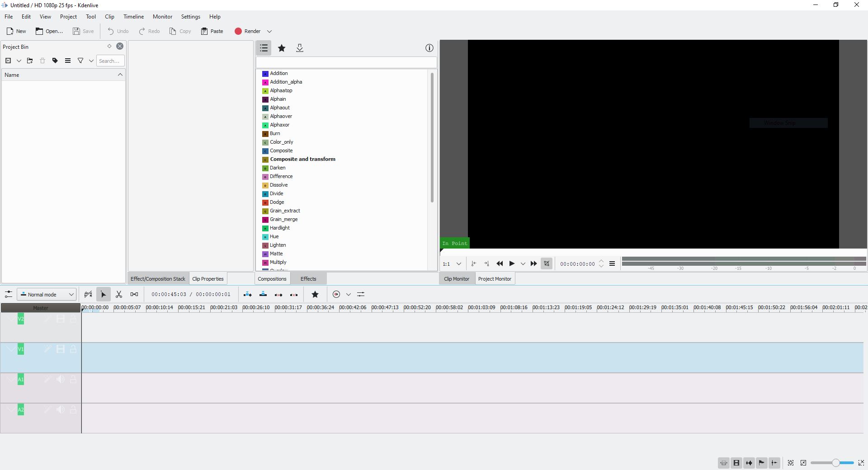Activate the Spacer tool
The image size is (868, 470).
(134, 295)
